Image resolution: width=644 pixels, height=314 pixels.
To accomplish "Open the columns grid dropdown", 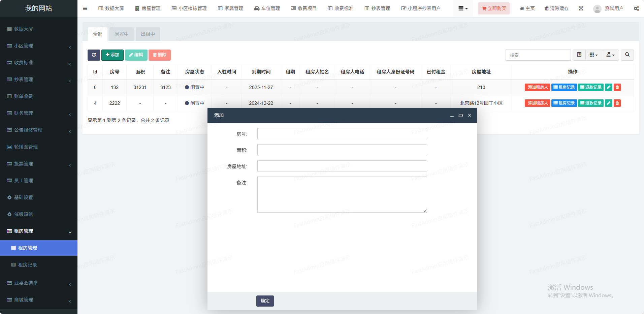I will [x=593, y=55].
